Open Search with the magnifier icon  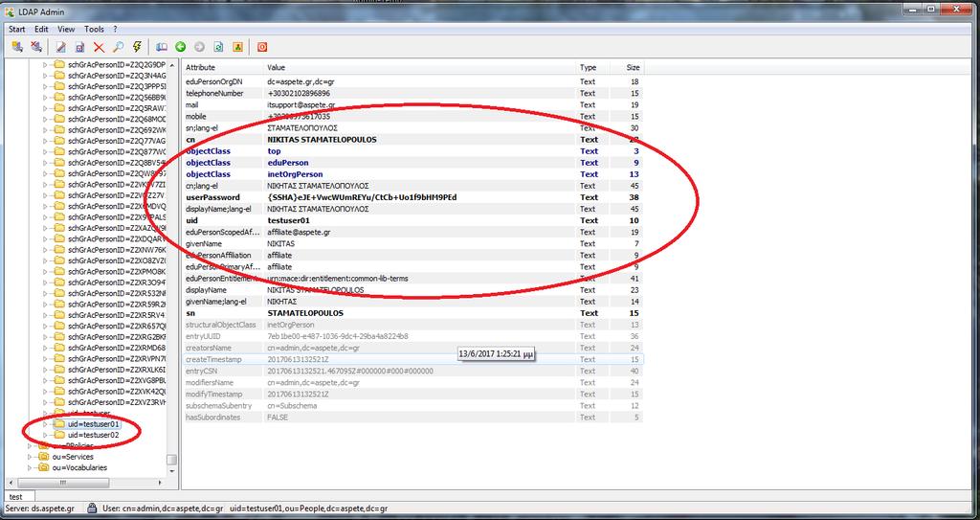118,47
